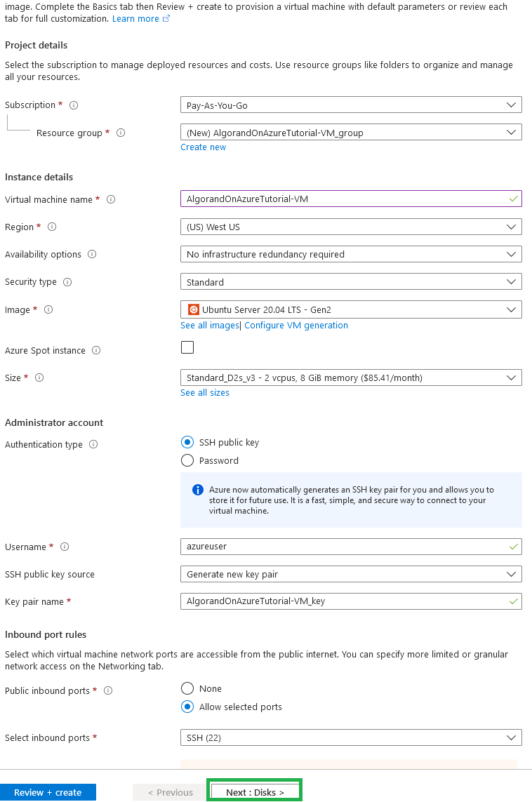View the Public inbound ports info tooltip
Screen dimensions: 532x802
pos(107,690)
